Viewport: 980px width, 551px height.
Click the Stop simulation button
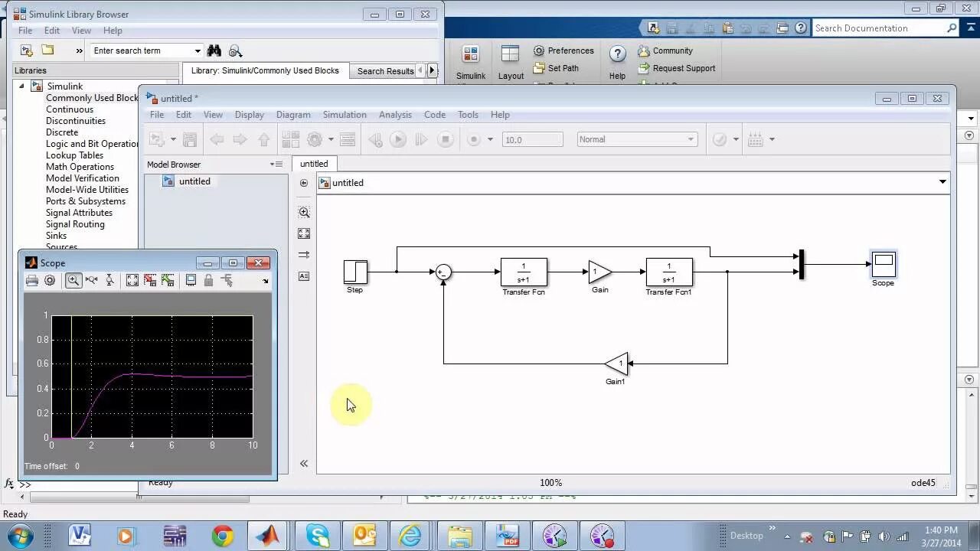445,139
